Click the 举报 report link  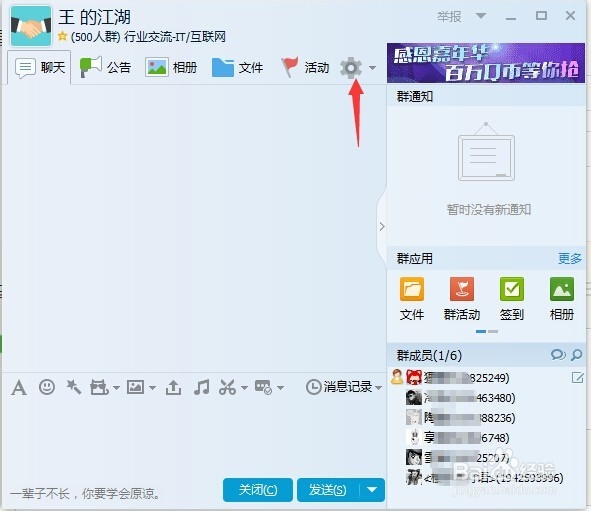pos(449,17)
